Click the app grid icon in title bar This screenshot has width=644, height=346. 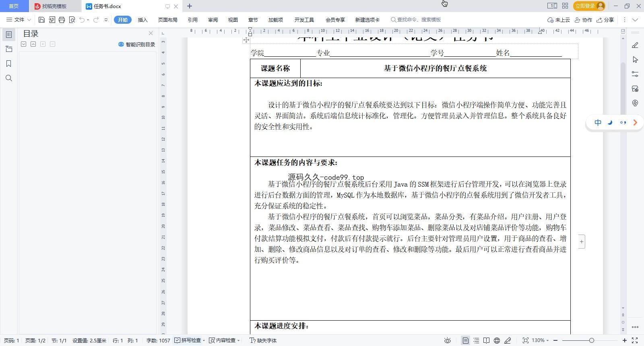565,6
